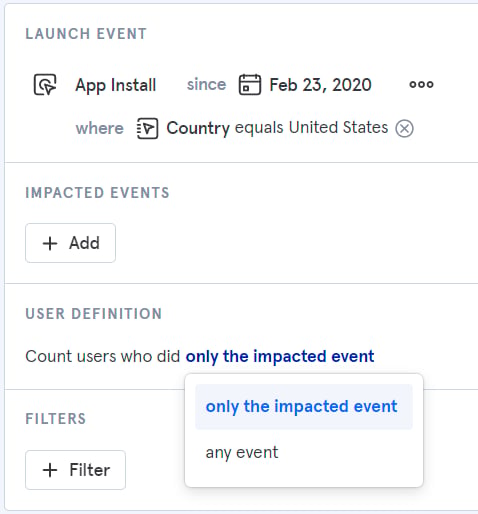Edit the Feb 23, 2020 date
This screenshot has width=478, height=514.
pyautogui.click(x=320, y=85)
